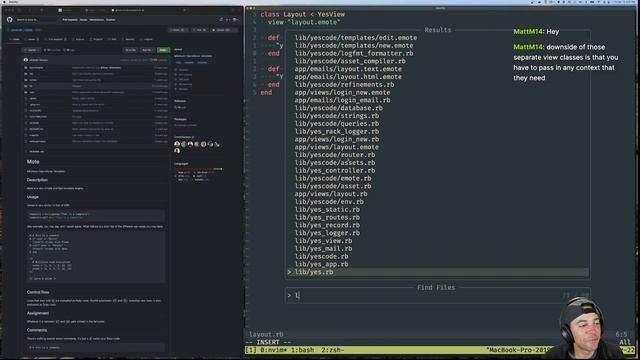The image size is (640, 360).
Task: Select lib/yescode/strings.rb in results
Action: click(337, 116)
